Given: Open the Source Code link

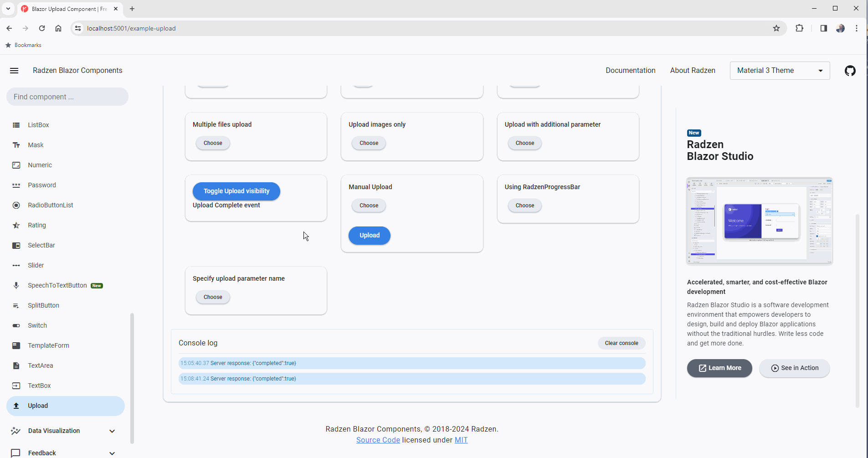Looking at the screenshot, I should [378, 440].
